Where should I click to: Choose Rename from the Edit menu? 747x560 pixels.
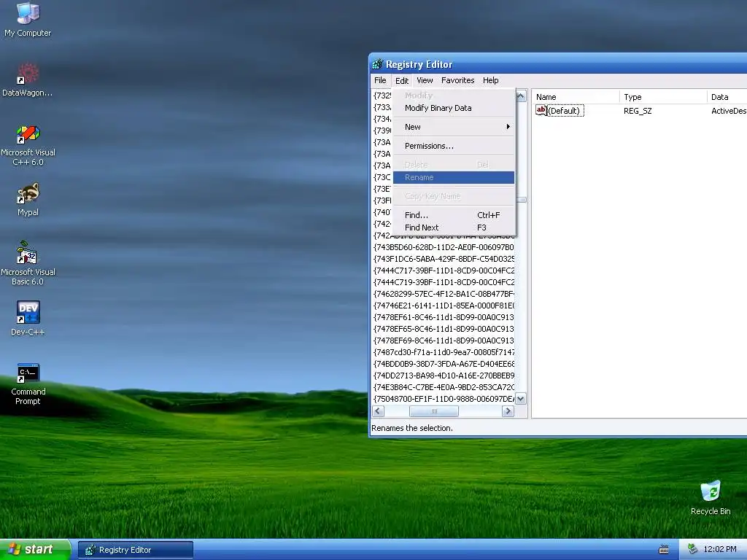pyautogui.click(x=454, y=177)
